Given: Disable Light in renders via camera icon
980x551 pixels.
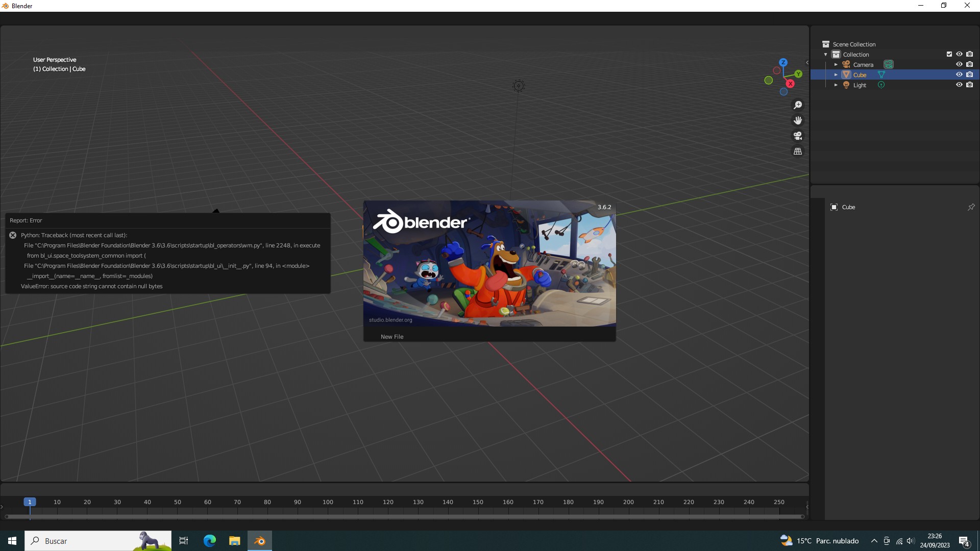Looking at the screenshot, I should (970, 85).
